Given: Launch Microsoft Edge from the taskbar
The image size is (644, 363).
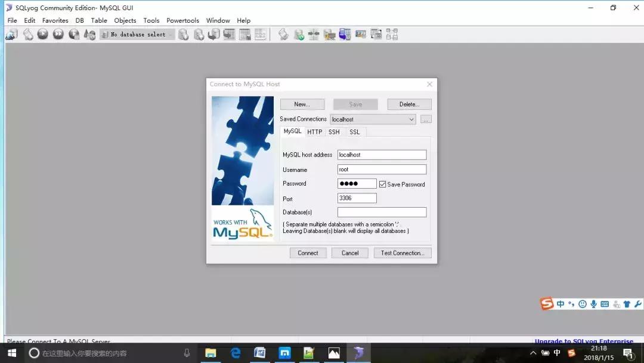Looking at the screenshot, I should tap(236, 353).
